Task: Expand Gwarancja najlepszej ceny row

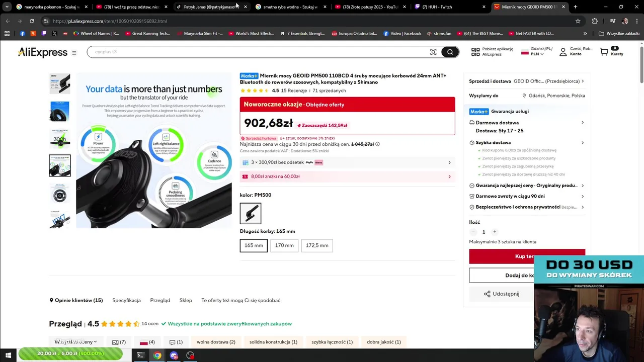Action: [527, 186]
